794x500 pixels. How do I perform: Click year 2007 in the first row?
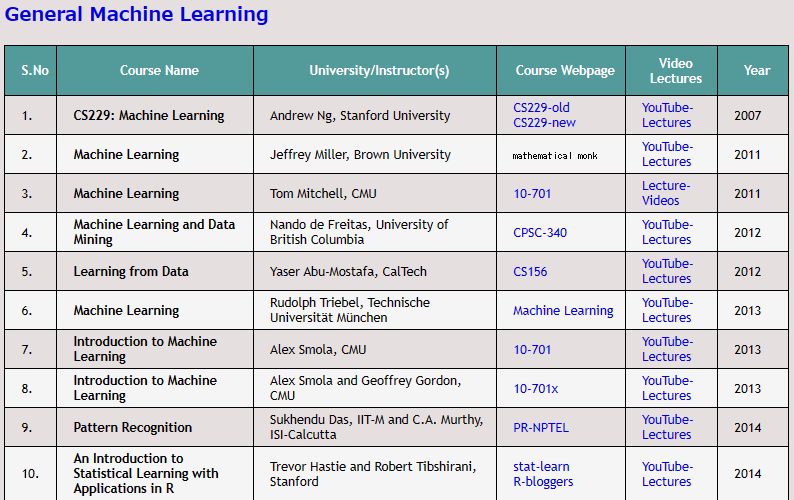747,116
